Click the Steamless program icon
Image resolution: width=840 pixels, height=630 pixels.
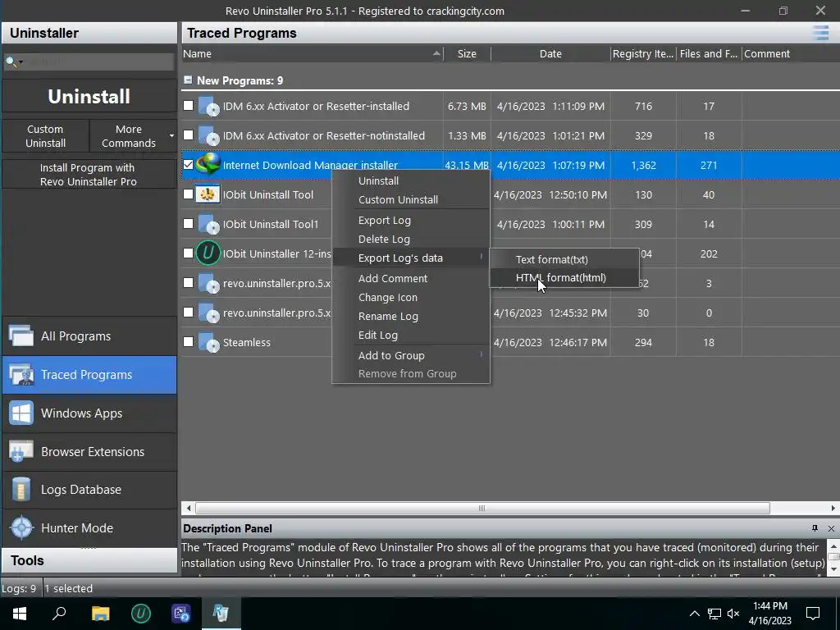click(x=208, y=342)
